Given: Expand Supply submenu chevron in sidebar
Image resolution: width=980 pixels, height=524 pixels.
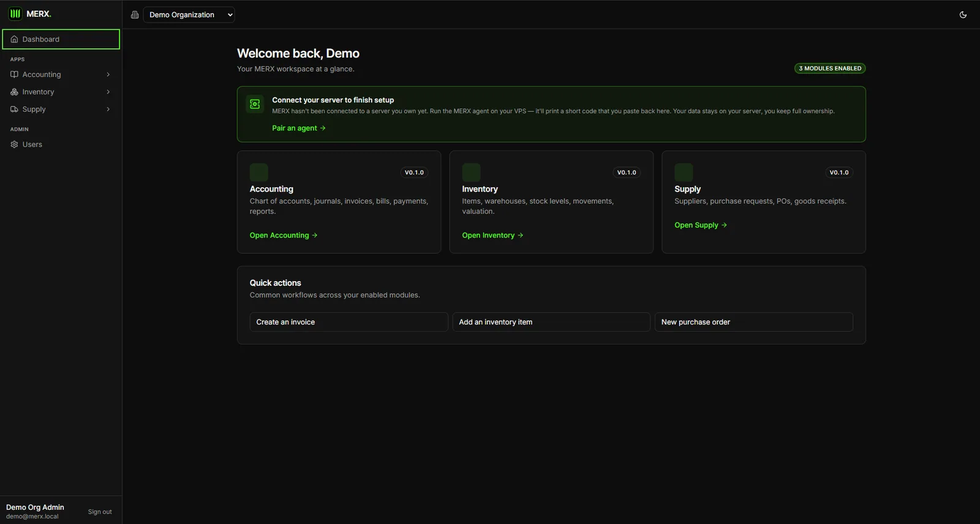Looking at the screenshot, I should click(x=108, y=109).
